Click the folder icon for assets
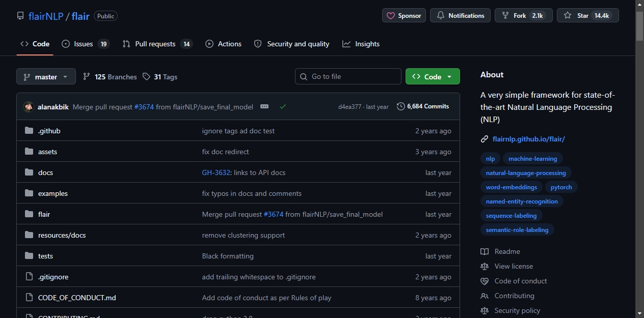The image size is (644, 318). [x=29, y=152]
